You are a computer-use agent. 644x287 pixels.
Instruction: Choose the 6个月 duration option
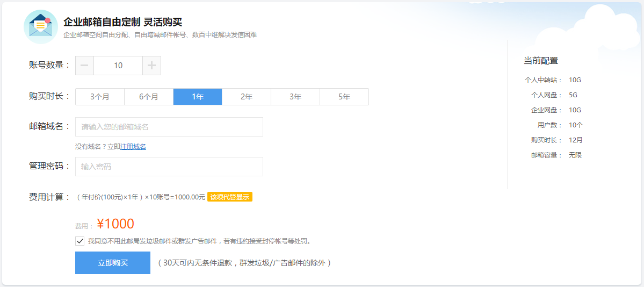[x=149, y=97]
